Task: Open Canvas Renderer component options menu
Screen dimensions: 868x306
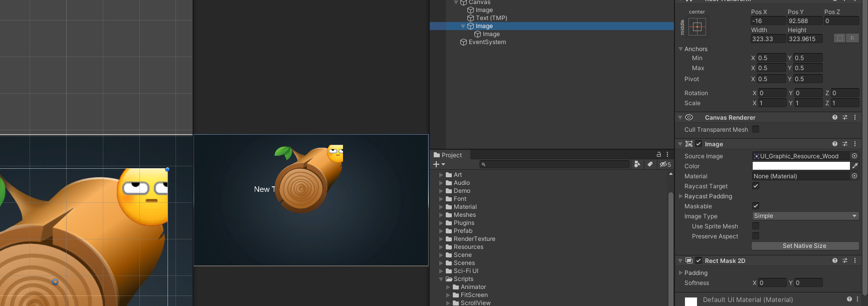Action: 855,117
